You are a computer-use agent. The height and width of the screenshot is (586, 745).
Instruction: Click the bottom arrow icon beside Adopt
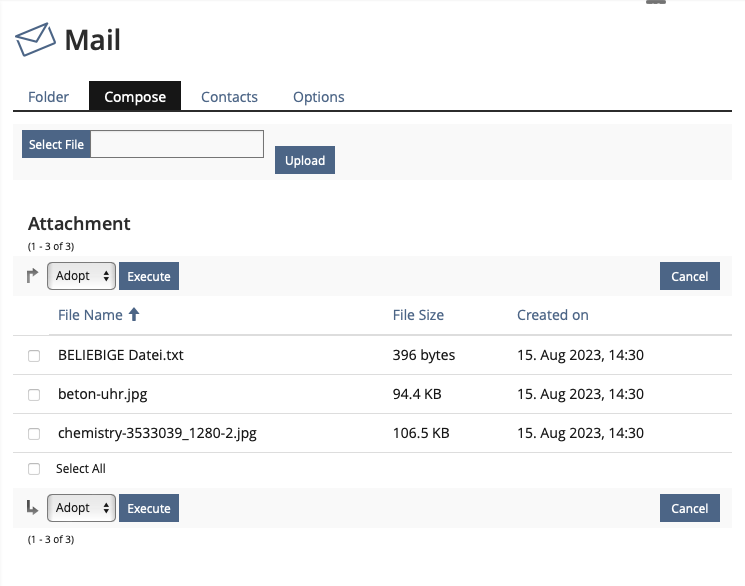pos(32,508)
